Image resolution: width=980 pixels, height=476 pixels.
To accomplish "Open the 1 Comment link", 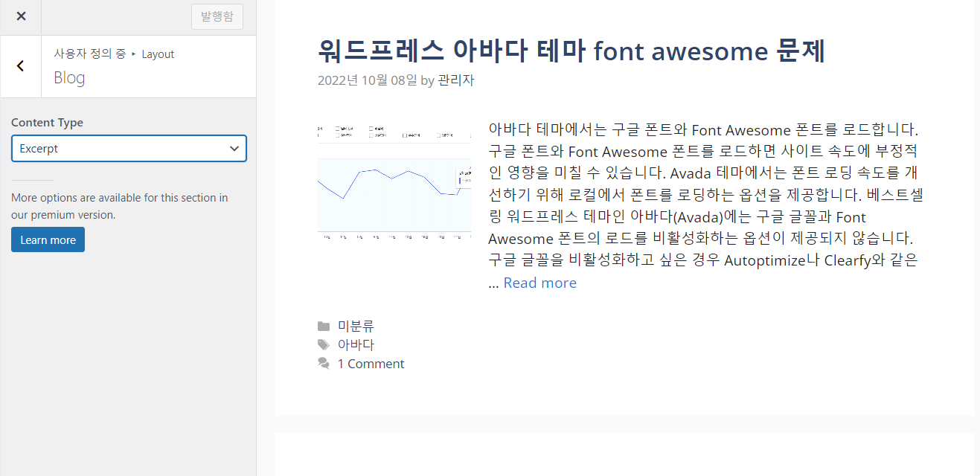I will pos(371,363).
